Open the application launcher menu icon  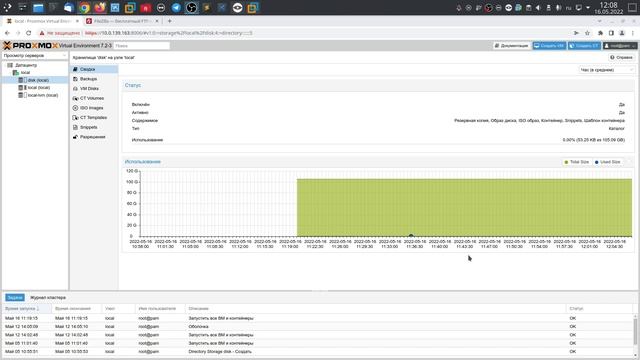click(x=7, y=7)
